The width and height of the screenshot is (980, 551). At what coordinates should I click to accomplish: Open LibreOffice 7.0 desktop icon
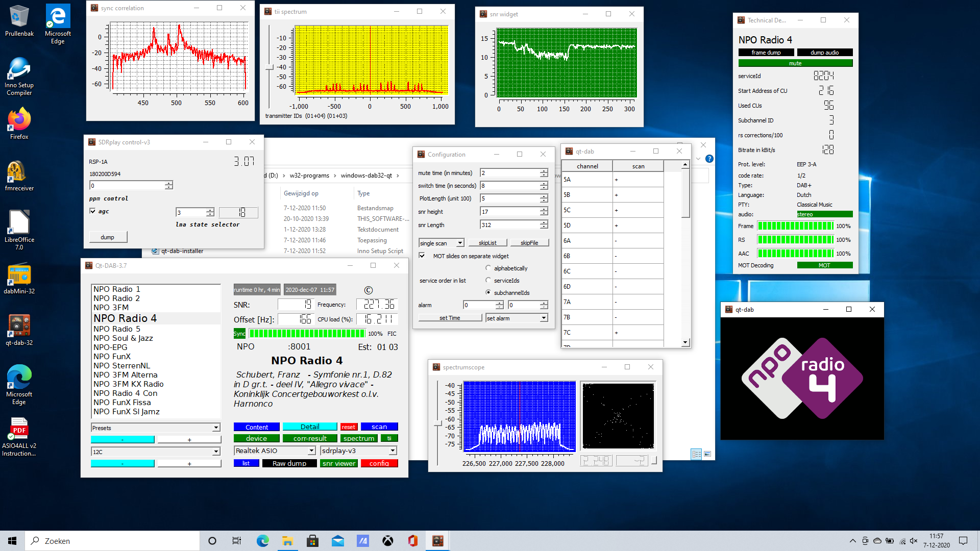19,230
